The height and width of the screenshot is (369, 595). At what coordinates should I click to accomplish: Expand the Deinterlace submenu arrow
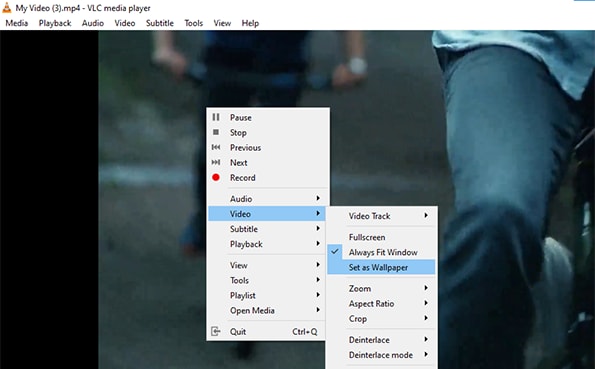[426, 339]
